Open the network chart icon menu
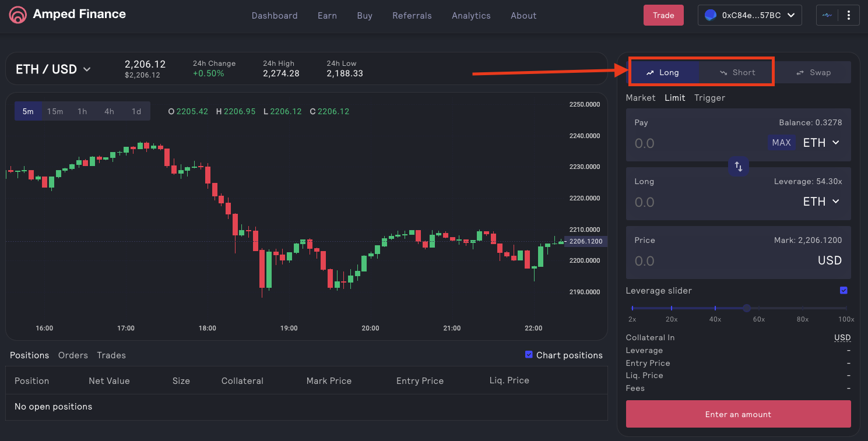868x441 pixels. tap(827, 16)
